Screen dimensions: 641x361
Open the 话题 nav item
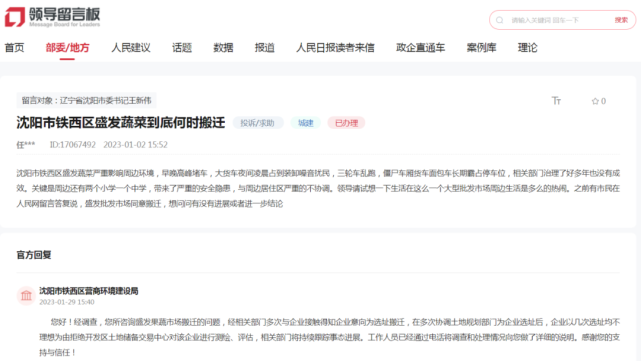point(182,48)
